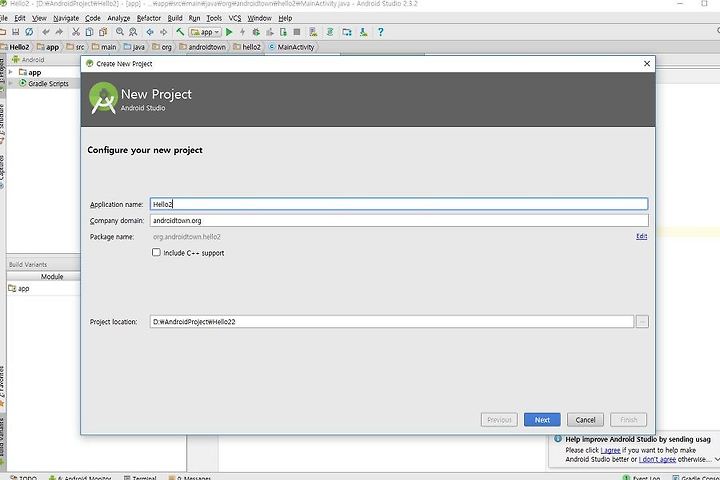This screenshot has height=480, width=720.
Task: Open the Run menu
Action: pyautogui.click(x=194, y=18)
